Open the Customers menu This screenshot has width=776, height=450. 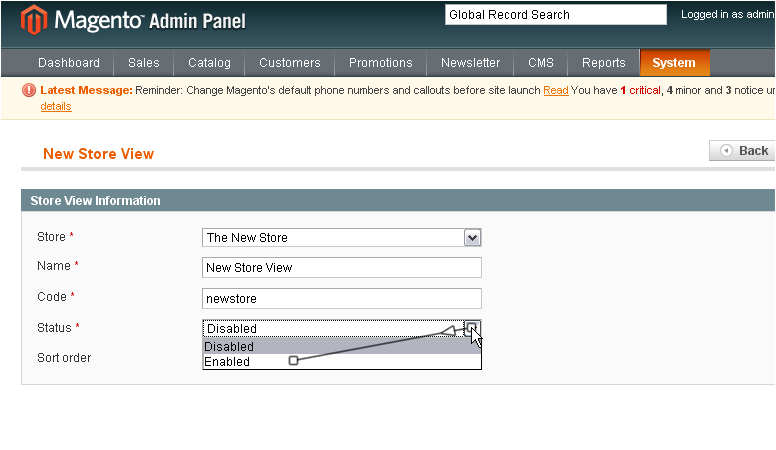pyautogui.click(x=290, y=63)
